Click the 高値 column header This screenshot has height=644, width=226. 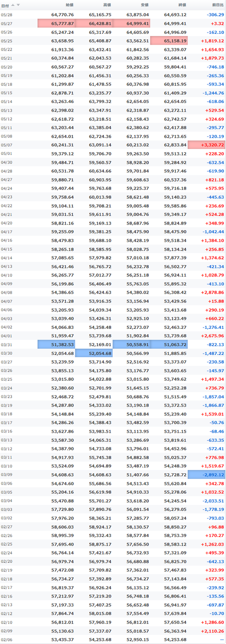click(x=107, y=5)
